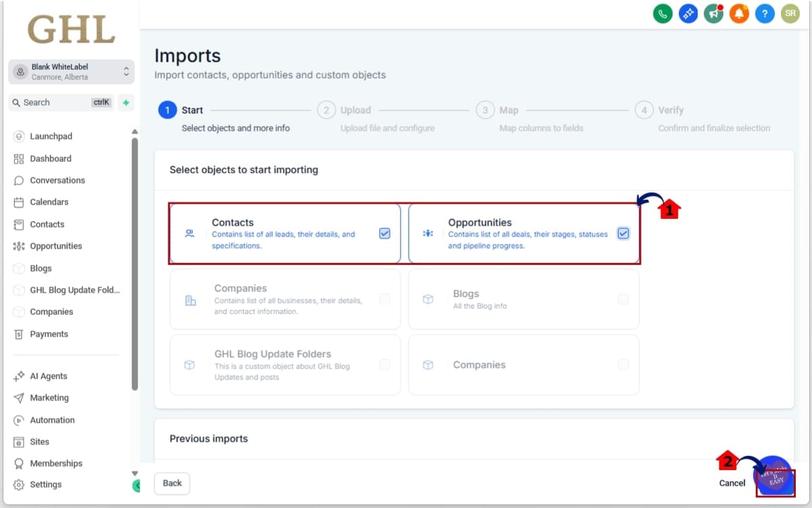Open the Automation section

click(51, 419)
